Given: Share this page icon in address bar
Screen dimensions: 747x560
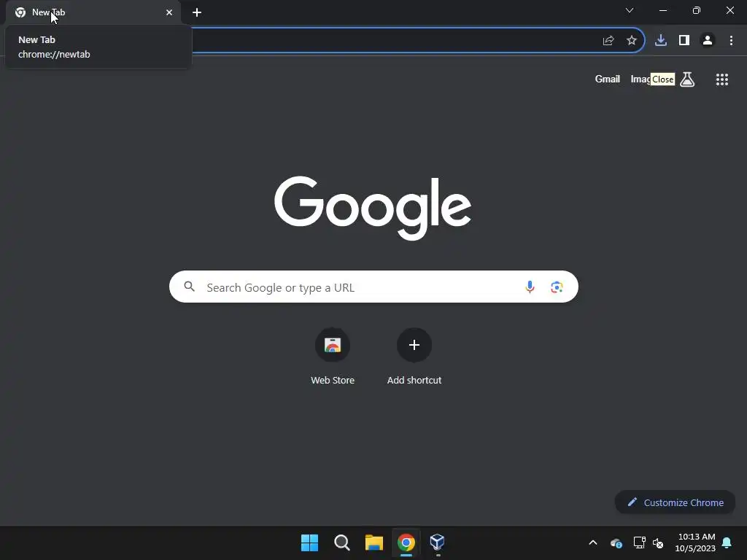Looking at the screenshot, I should (608, 41).
